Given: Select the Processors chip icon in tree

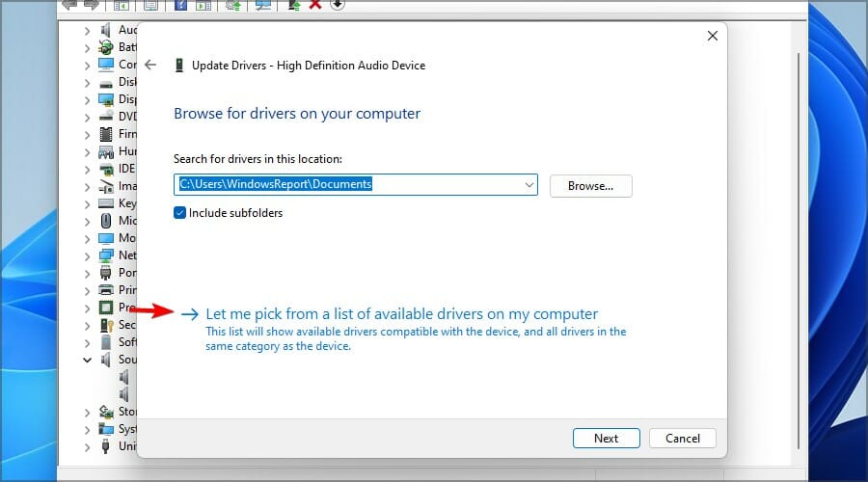Looking at the screenshot, I should point(106,308).
